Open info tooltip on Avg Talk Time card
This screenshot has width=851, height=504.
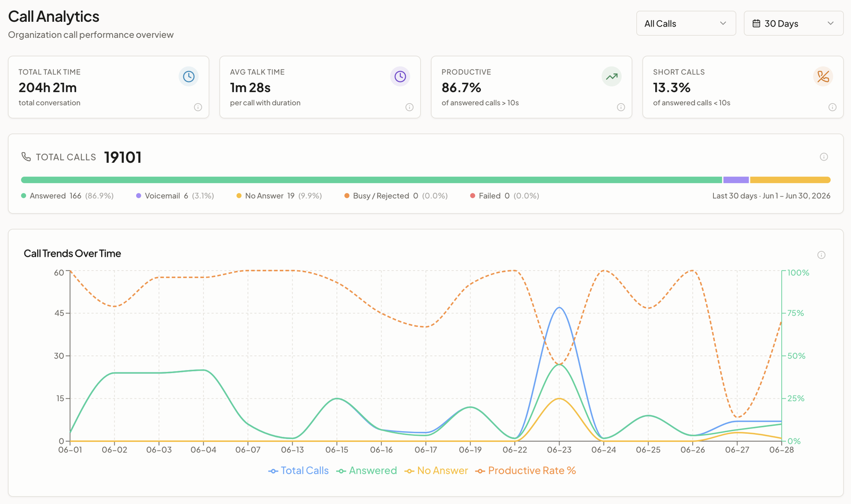[x=410, y=107]
